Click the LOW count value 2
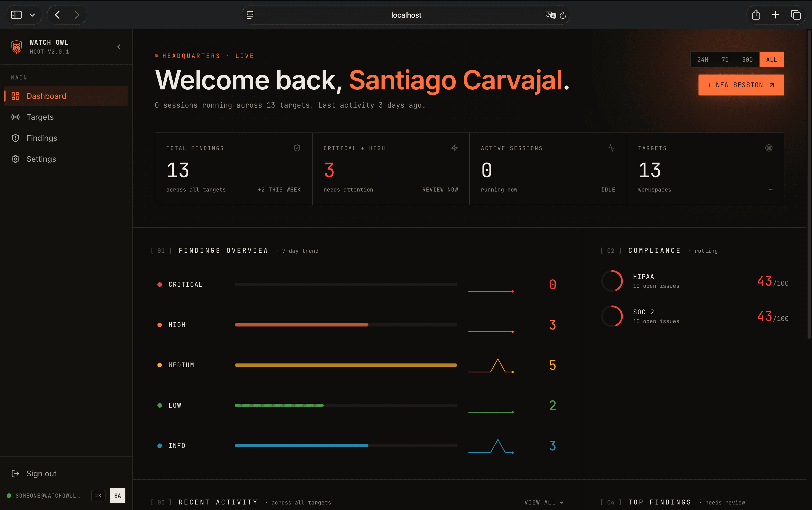The height and width of the screenshot is (510, 812). pos(553,405)
